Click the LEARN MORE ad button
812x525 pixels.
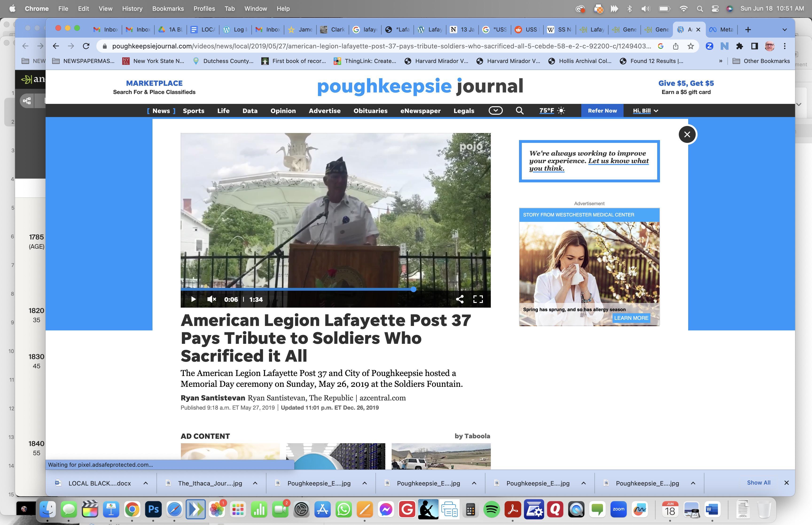coord(631,318)
